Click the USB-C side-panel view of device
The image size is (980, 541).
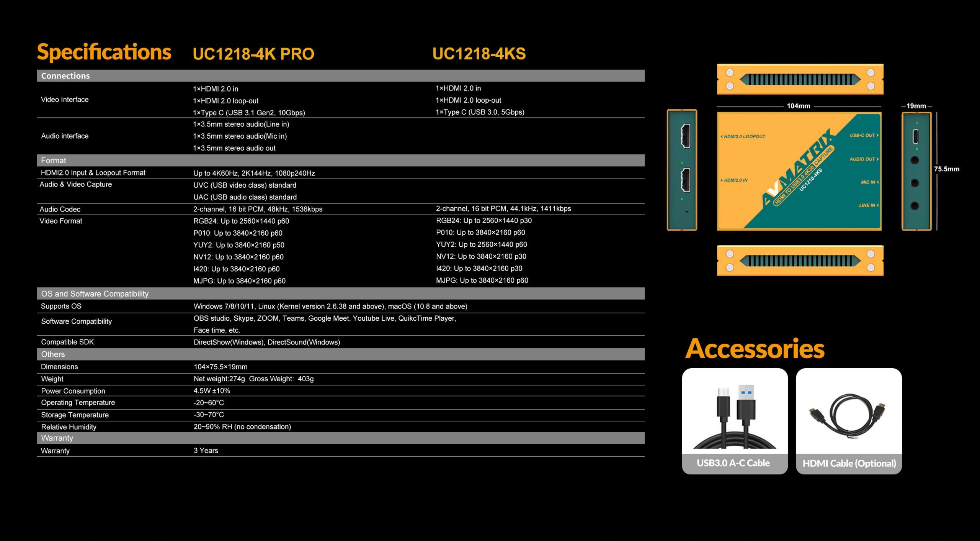[x=916, y=171]
